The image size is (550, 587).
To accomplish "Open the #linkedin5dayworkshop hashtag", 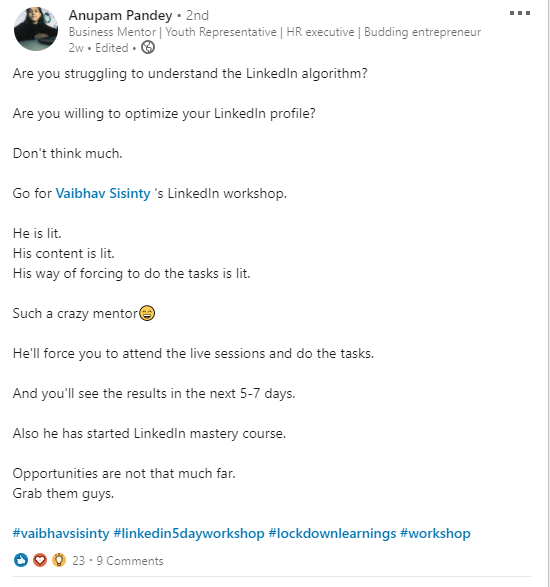I will tap(189, 533).
